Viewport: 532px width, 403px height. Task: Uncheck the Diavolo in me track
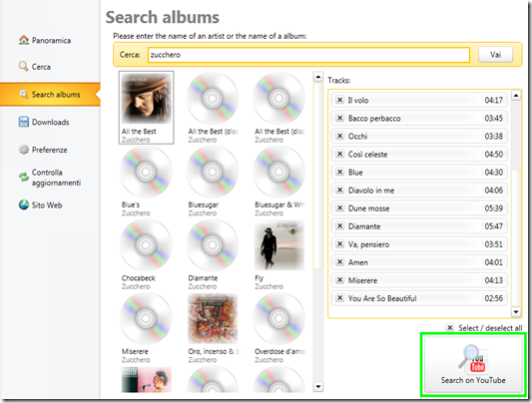pos(339,190)
